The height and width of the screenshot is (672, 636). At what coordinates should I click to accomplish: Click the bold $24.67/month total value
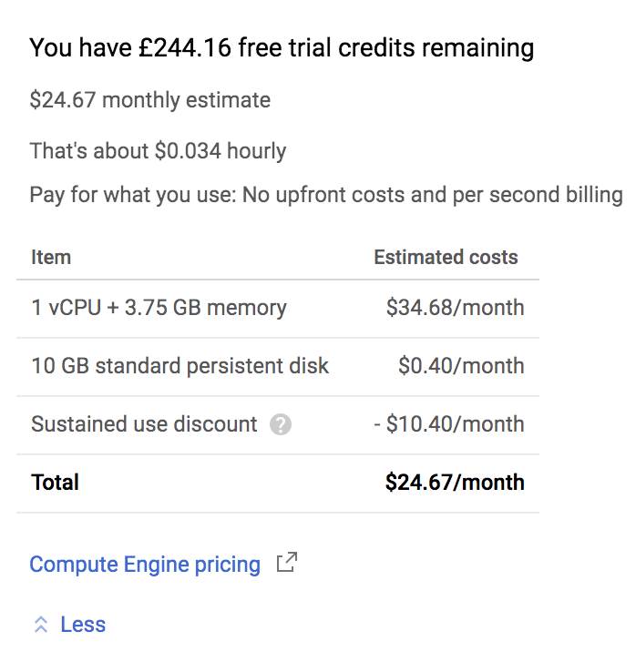pos(455,483)
